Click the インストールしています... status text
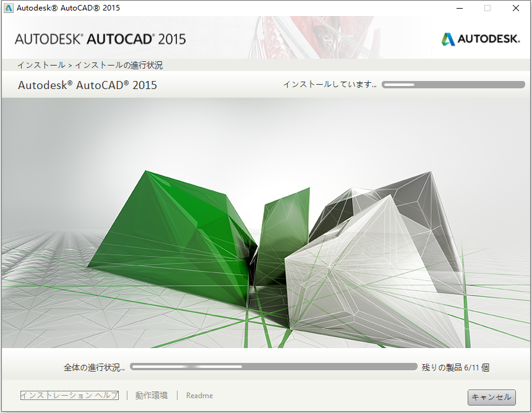This screenshot has height=413, width=532. (330, 85)
